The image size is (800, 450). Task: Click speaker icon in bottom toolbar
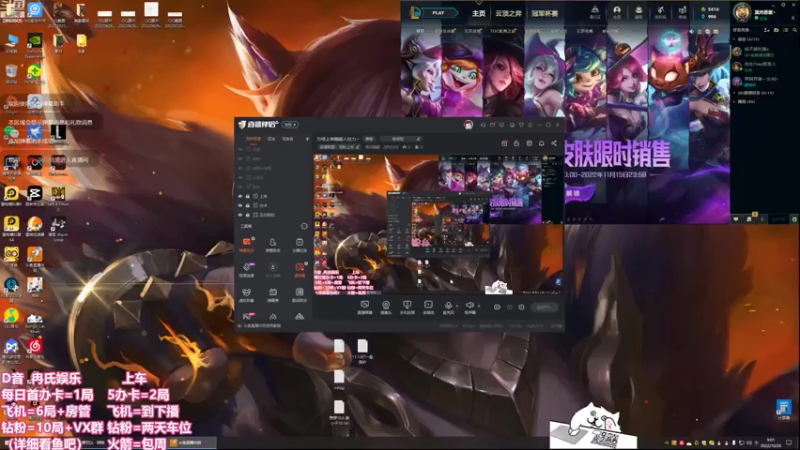pyautogui.click(x=470, y=307)
